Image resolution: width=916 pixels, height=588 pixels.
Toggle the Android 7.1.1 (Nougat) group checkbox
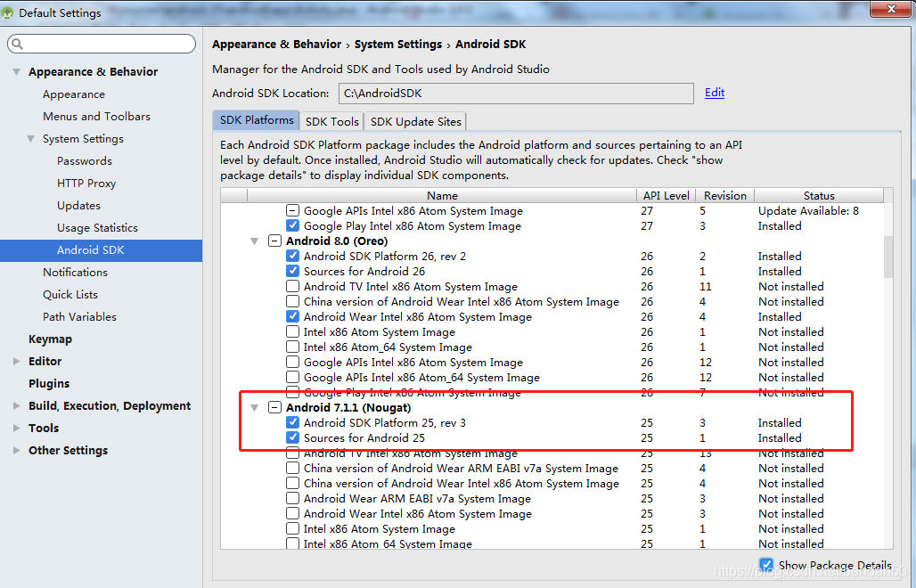274,407
